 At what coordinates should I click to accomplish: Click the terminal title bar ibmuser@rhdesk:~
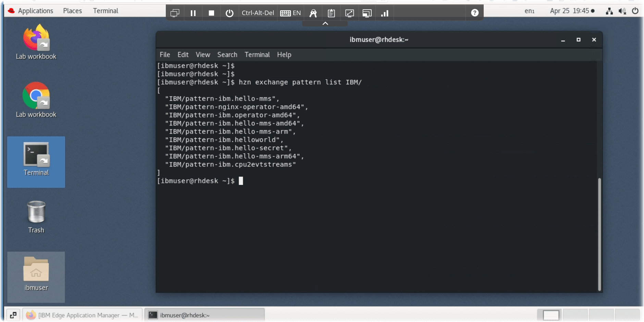tap(379, 40)
